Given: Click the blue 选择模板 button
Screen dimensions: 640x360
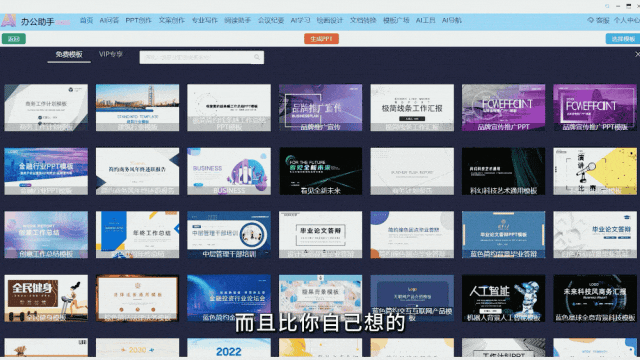Looking at the screenshot, I should point(622,39).
